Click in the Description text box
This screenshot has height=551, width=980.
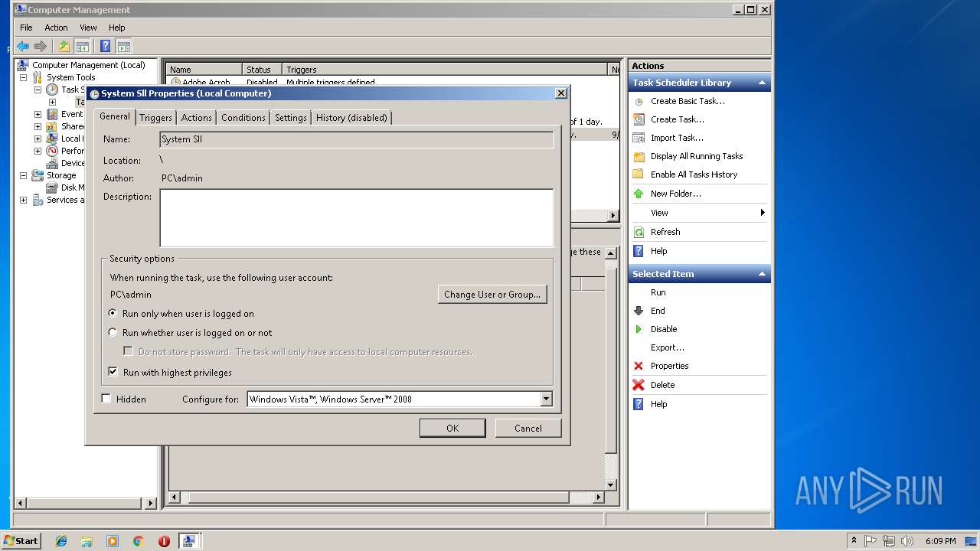point(357,218)
